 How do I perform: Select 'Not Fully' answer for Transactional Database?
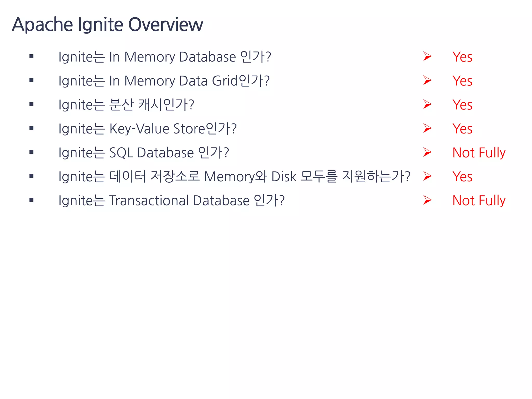coord(479,201)
